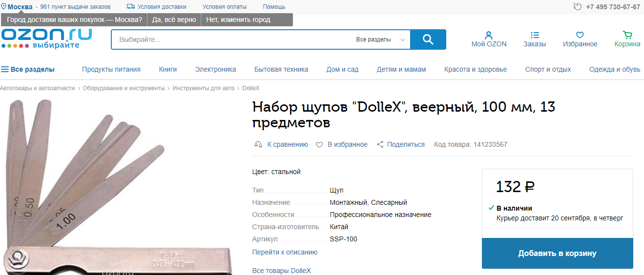The height and width of the screenshot is (275, 644).
Task: Go to DolleX breadcrumb
Action: click(x=251, y=88)
